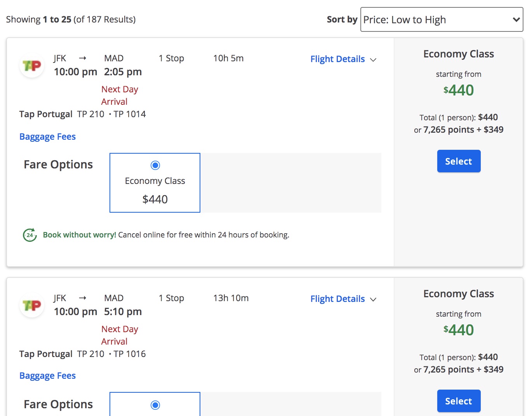
Task: Click the 24-hour free cancellation icon
Action: pyautogui.click(x=29, y=235)
